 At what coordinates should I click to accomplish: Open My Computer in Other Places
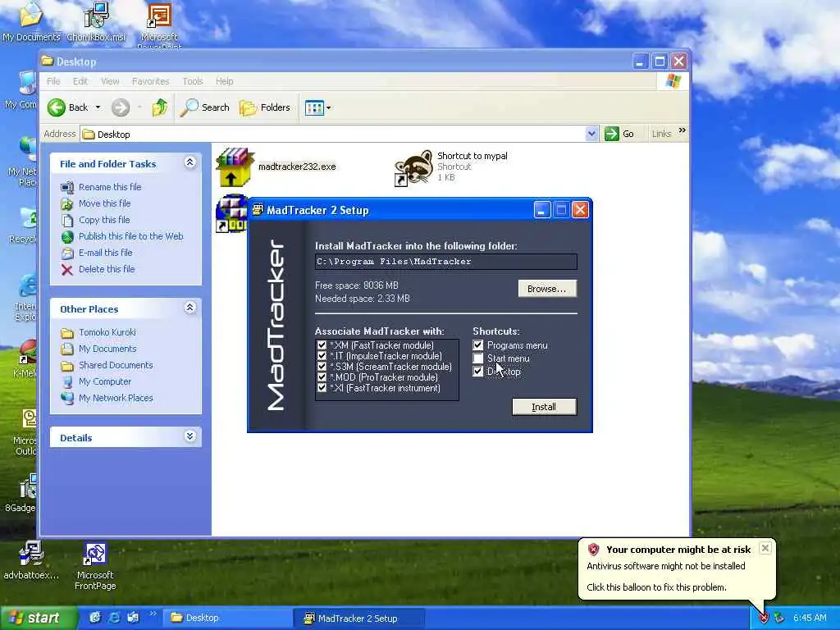coord(105,382)
